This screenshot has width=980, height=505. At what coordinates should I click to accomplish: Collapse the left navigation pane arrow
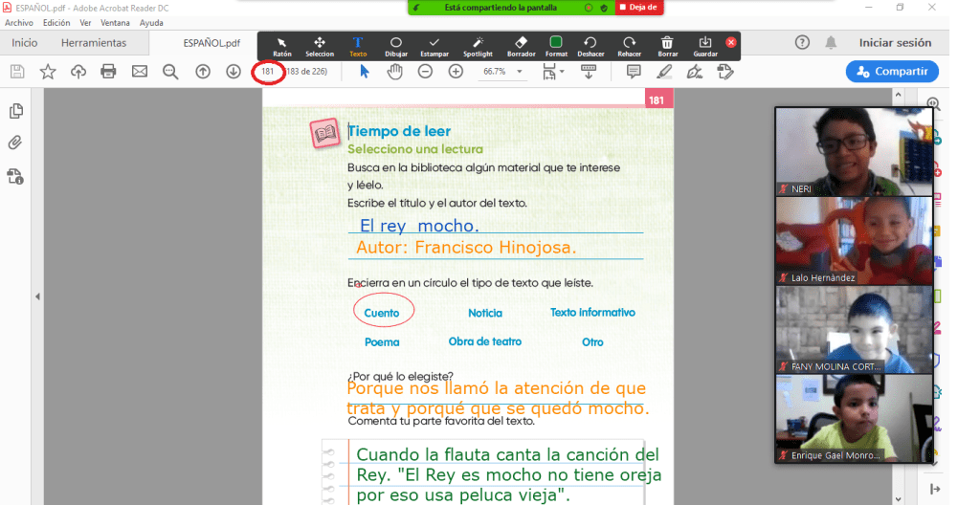point(37,296)
